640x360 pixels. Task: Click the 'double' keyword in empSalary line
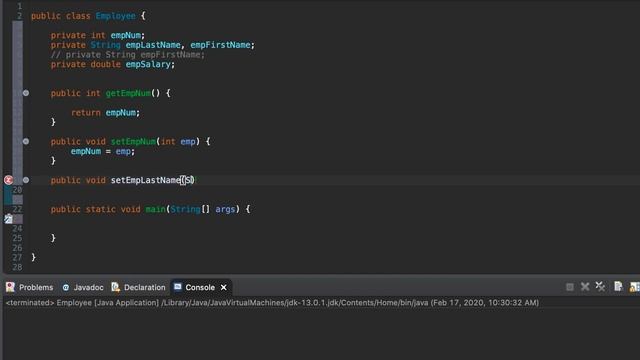[106, 64]
